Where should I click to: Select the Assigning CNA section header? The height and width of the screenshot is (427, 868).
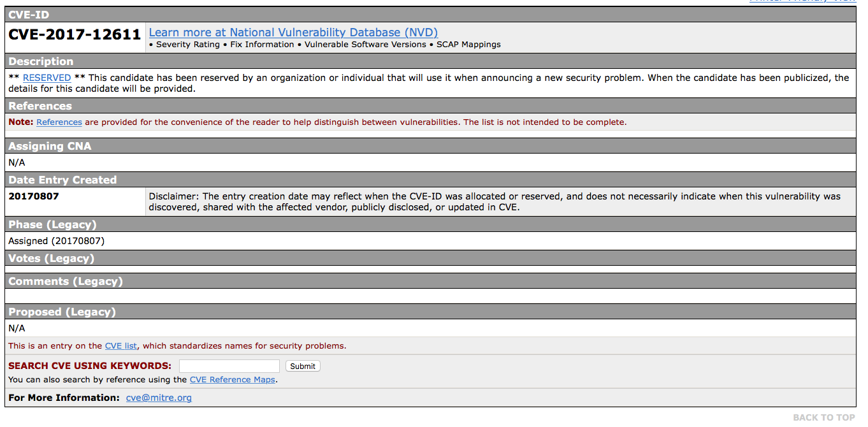pyautogui.click(x=50, y=146)
